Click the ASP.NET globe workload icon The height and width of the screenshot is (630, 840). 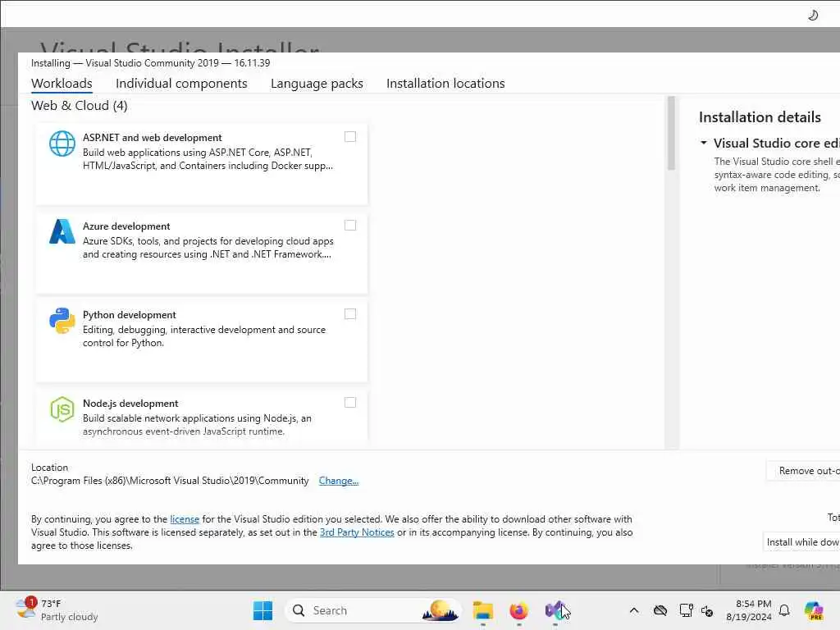pyautogui.click(x=62, y=144)
